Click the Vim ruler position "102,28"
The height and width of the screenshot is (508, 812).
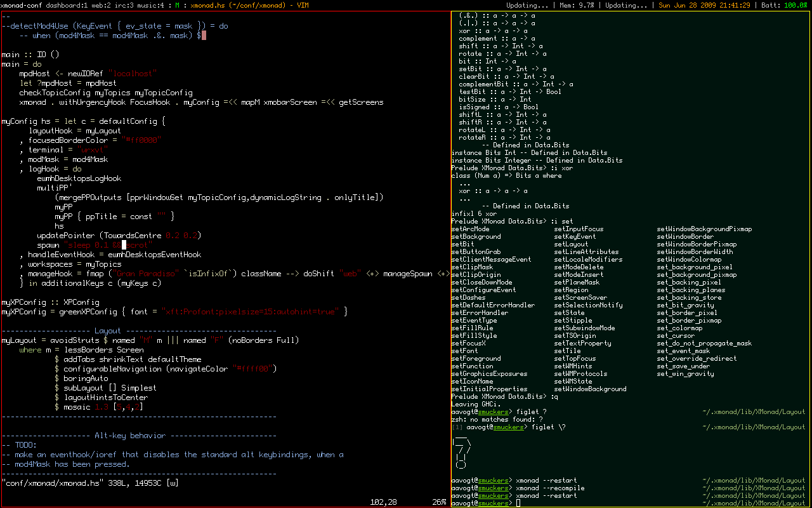point(383,502)
